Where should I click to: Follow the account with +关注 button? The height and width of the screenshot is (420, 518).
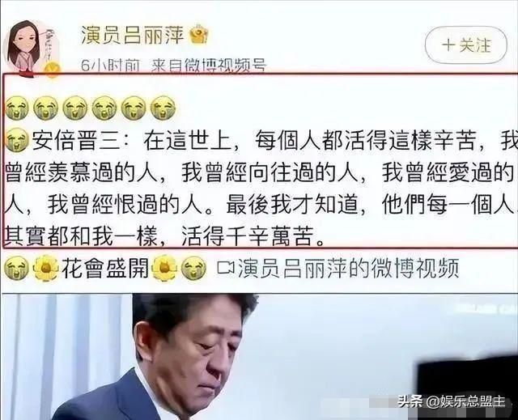click(x=466, y=45)
